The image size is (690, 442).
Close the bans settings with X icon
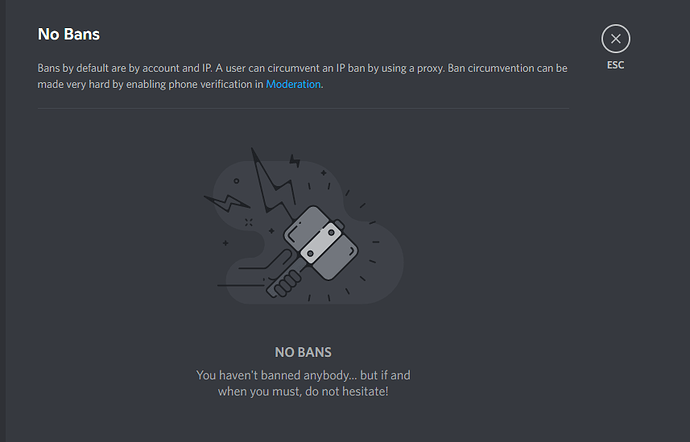tap(616, 39)
